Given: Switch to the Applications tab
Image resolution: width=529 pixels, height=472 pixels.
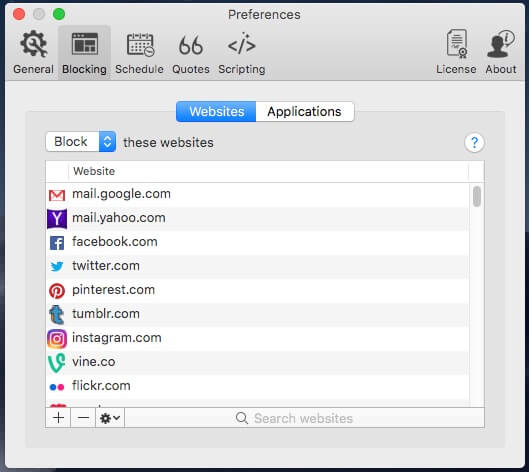Looking at the screenshot, I should (305, 111).
